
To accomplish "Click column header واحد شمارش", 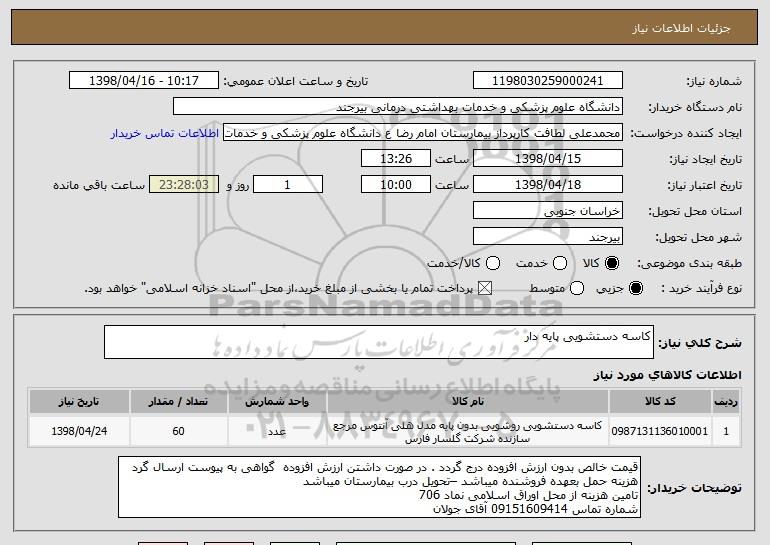I will 277,402.
